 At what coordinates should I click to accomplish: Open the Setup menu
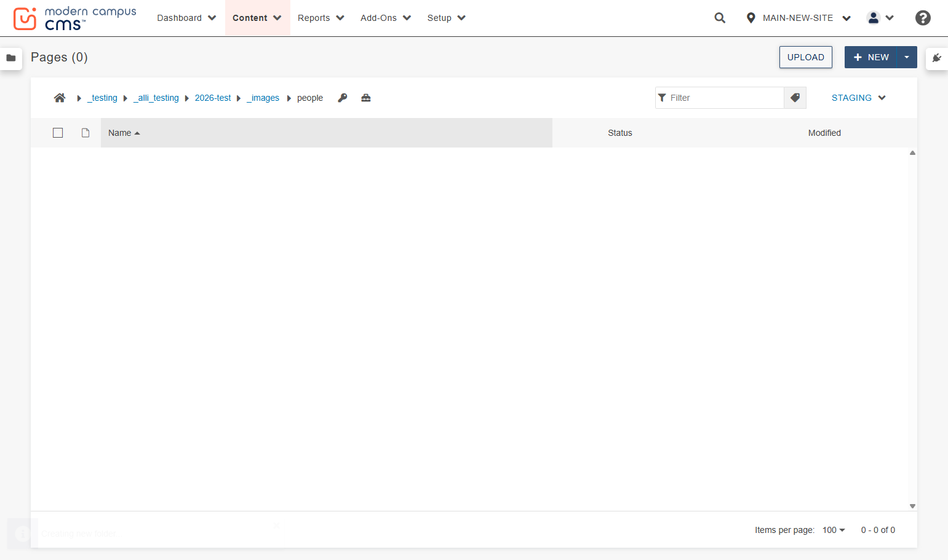pos(447,18)
